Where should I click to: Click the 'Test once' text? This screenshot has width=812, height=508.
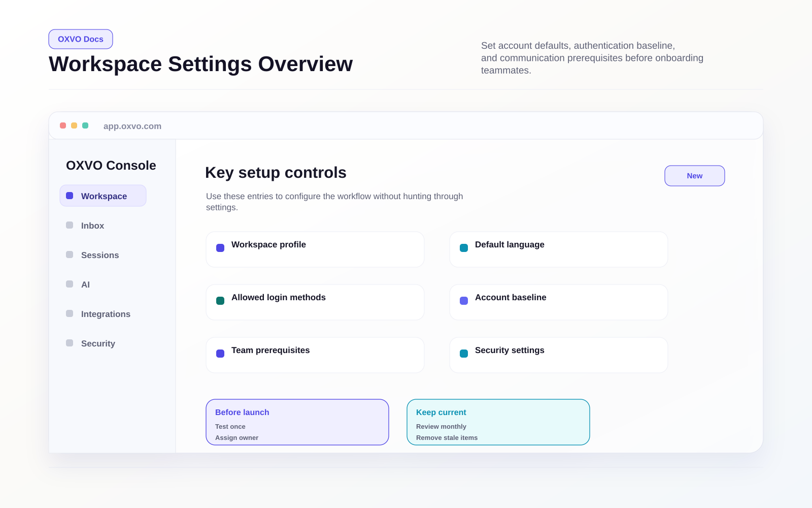pos(230,427)
